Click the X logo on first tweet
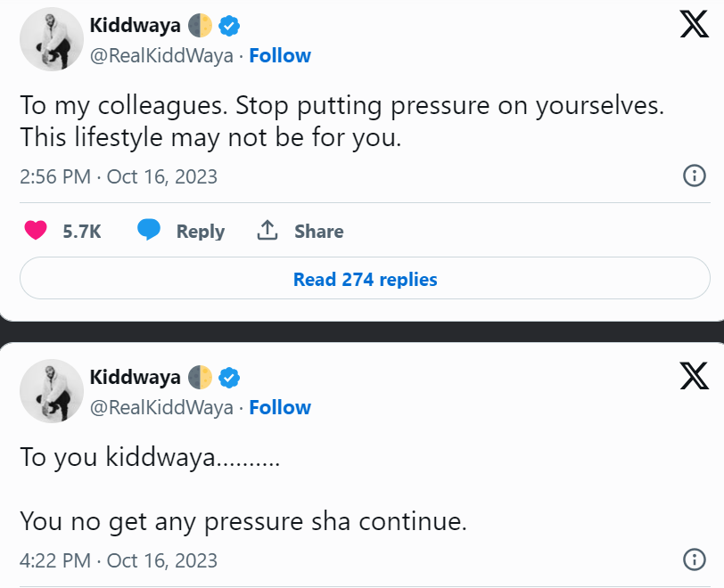This screenshot has width=724, height=588. pos(694,24)
